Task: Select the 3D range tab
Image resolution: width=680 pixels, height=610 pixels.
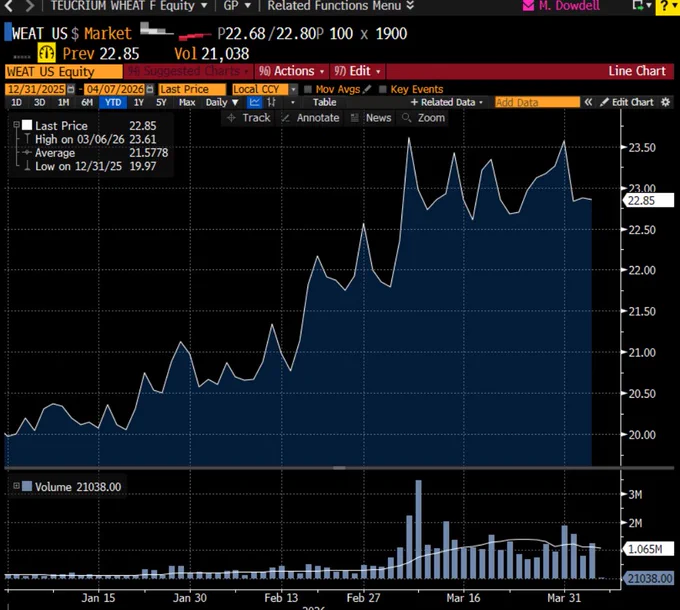Action: point(39,102)
